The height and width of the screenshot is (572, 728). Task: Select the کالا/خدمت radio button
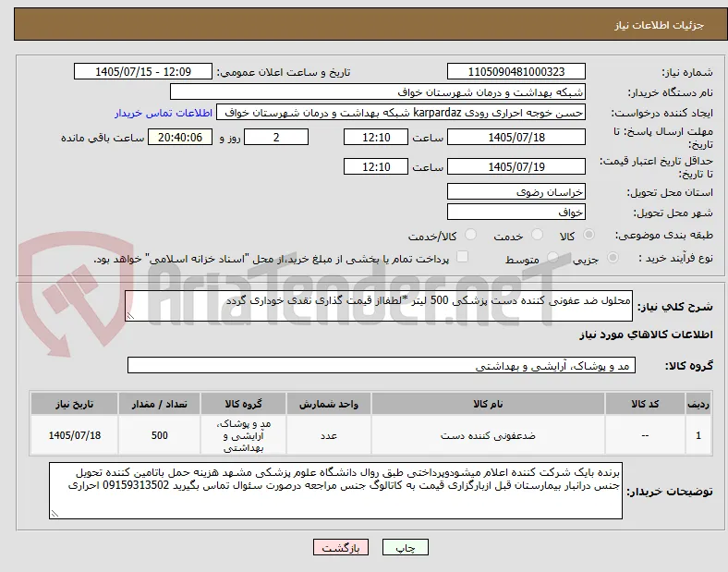coord(470,235)
